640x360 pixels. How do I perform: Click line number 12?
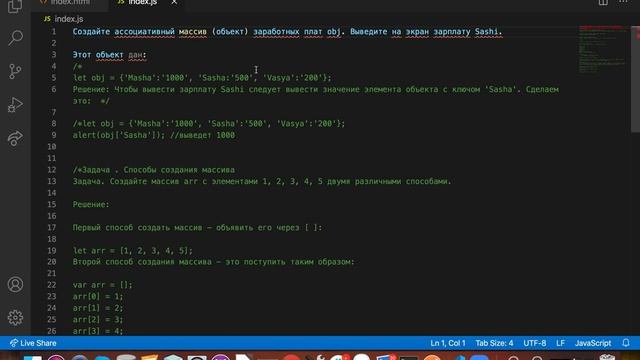52,170
